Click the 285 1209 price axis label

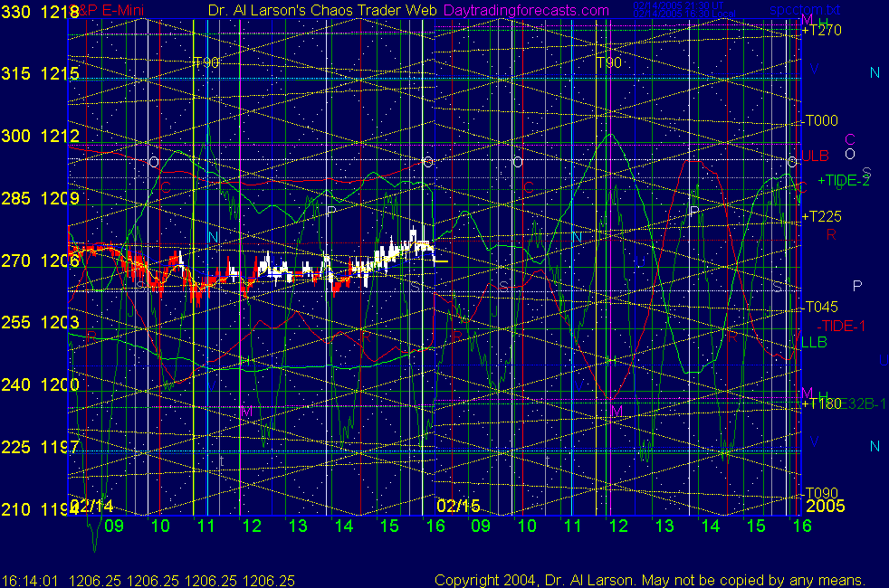tap(40, 198)
